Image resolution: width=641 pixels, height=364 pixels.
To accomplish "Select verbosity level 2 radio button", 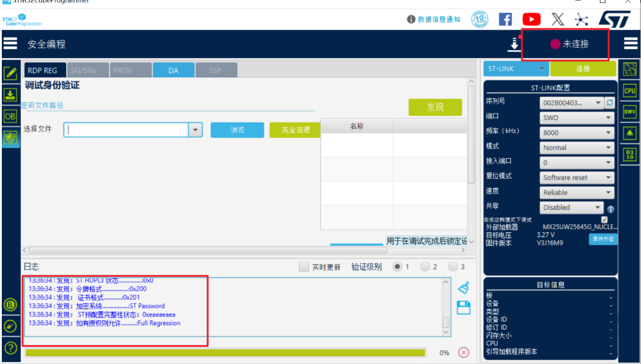I will point(426,267).
